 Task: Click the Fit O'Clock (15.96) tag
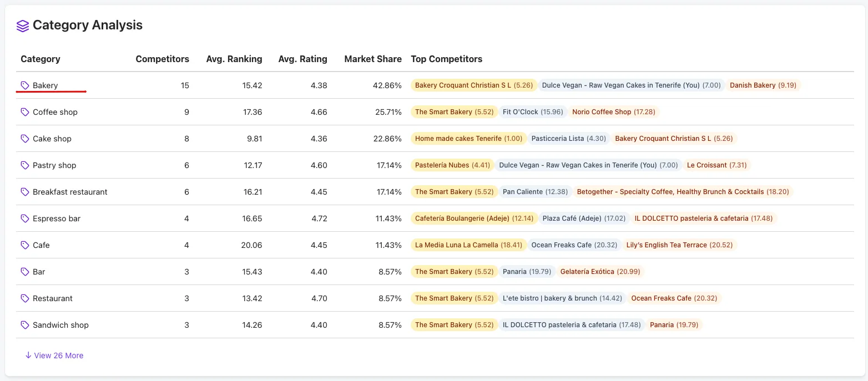(533, 112)
